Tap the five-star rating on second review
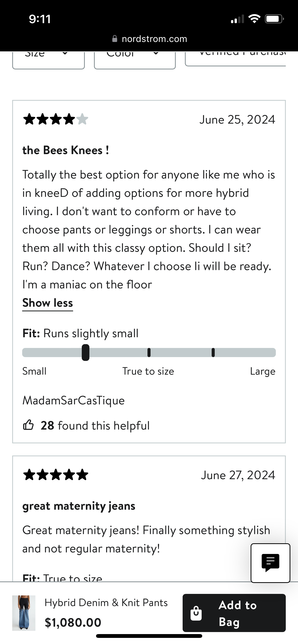The height and width of the screenshot is (644, 298). (56, 475)
